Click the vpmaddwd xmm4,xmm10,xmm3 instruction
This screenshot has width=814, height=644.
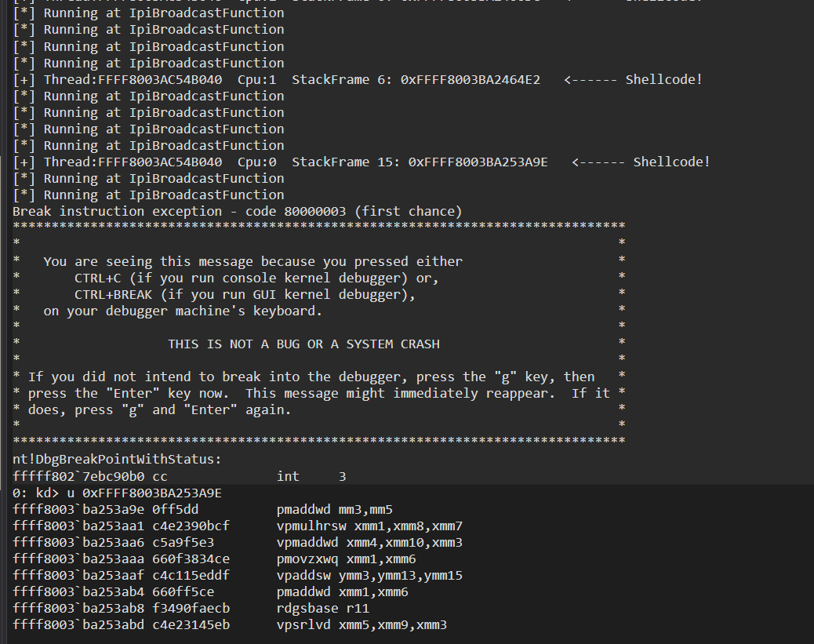369,542
